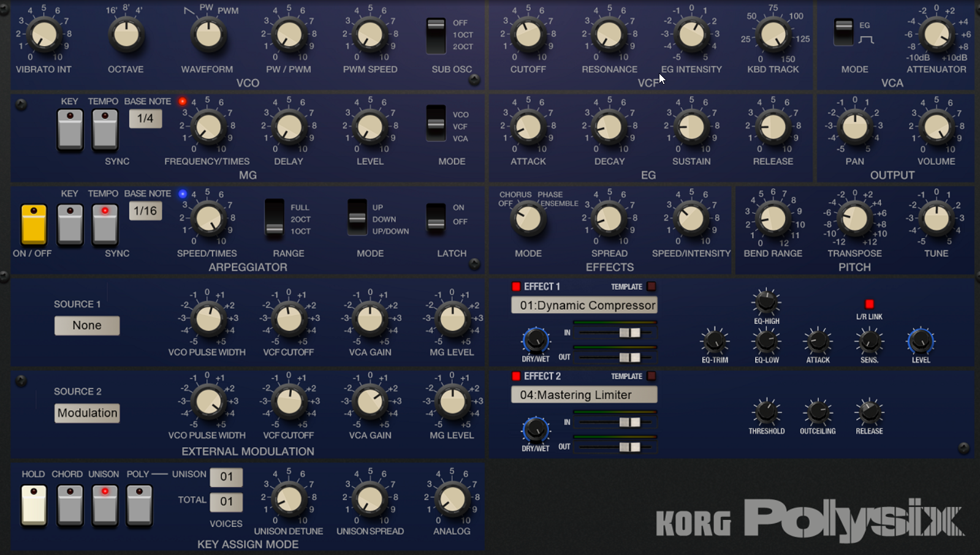The image size is (980, 555).
Task: Click the VCO Waveform selector knob
Action: (x=208, y=35)
